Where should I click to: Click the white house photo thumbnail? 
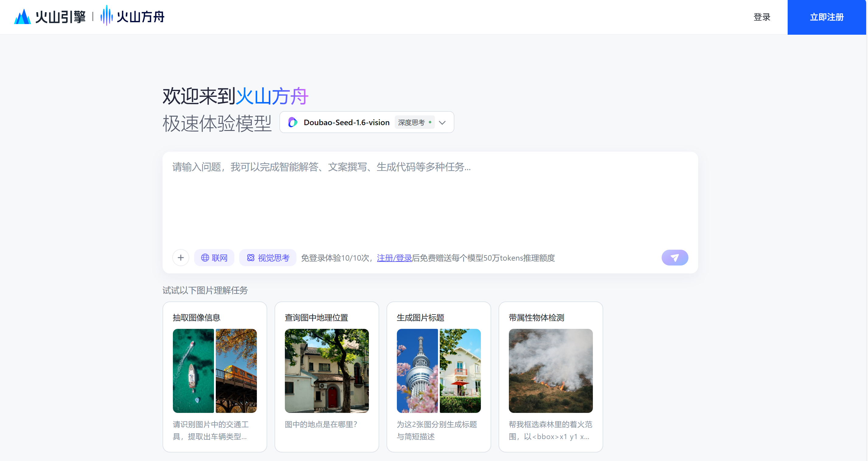[x=460, y=371]
